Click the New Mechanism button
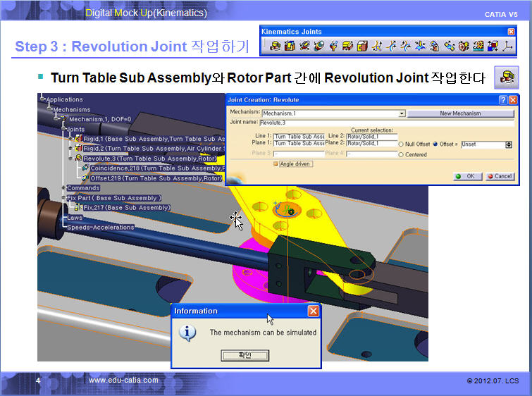Viewport: 532px width, 396px height. 460,113
